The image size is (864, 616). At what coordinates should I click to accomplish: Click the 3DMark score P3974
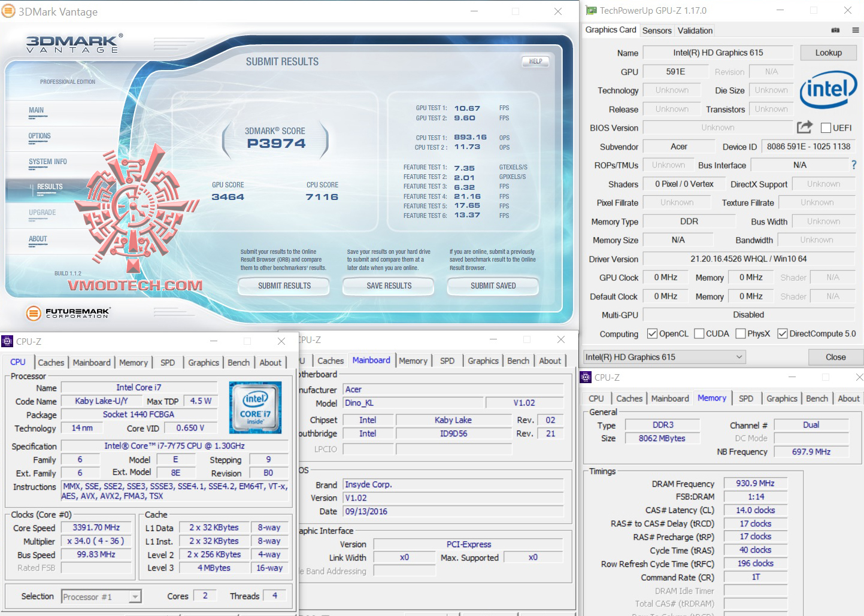pos(276,144)
